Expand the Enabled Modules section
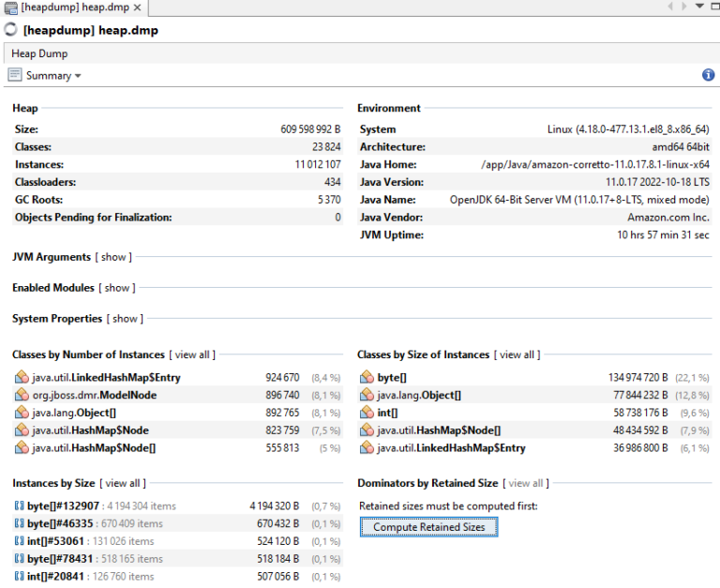Viewport: 720px width, 588px height. [117, 288]
